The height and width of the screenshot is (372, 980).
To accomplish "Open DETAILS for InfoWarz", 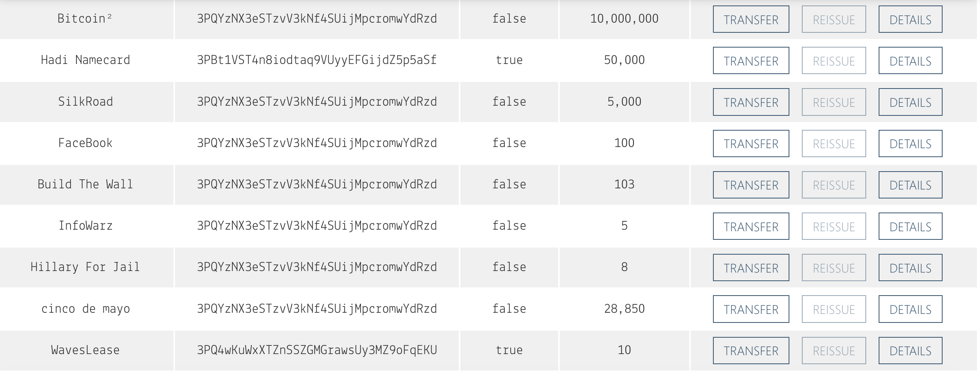I will point(910,227).
